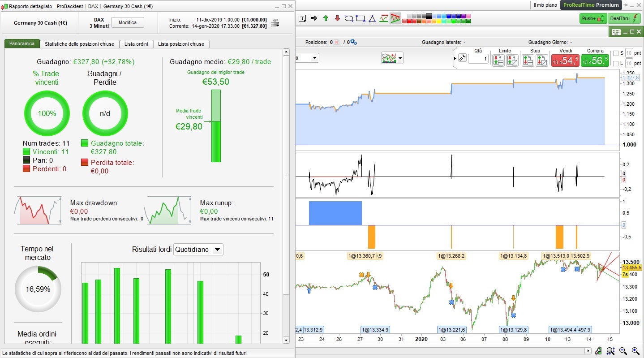The image size is (644, 358).
Task: Click the second Limite order icon
Action: click(x=512, y=60)
